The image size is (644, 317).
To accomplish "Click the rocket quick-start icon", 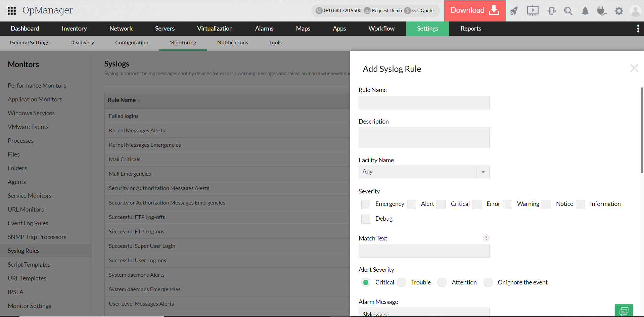I will pyautogui.click(x=514, y=11).
